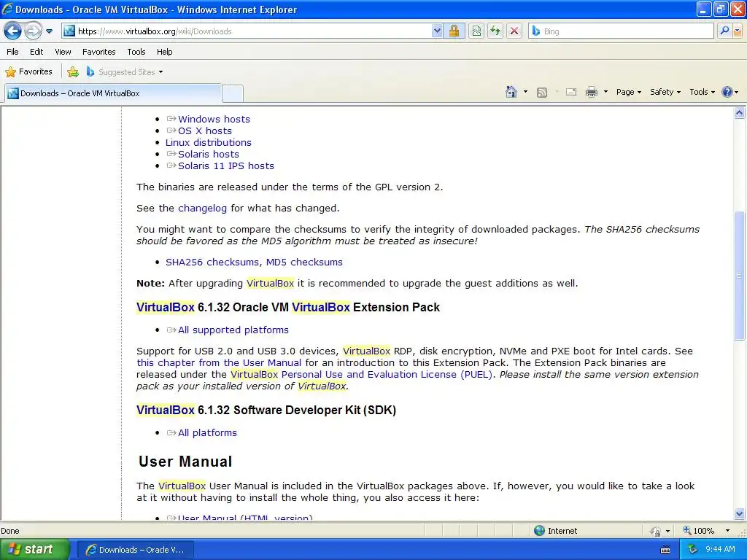Click the User Manual heading text

(x=185, y=462)
